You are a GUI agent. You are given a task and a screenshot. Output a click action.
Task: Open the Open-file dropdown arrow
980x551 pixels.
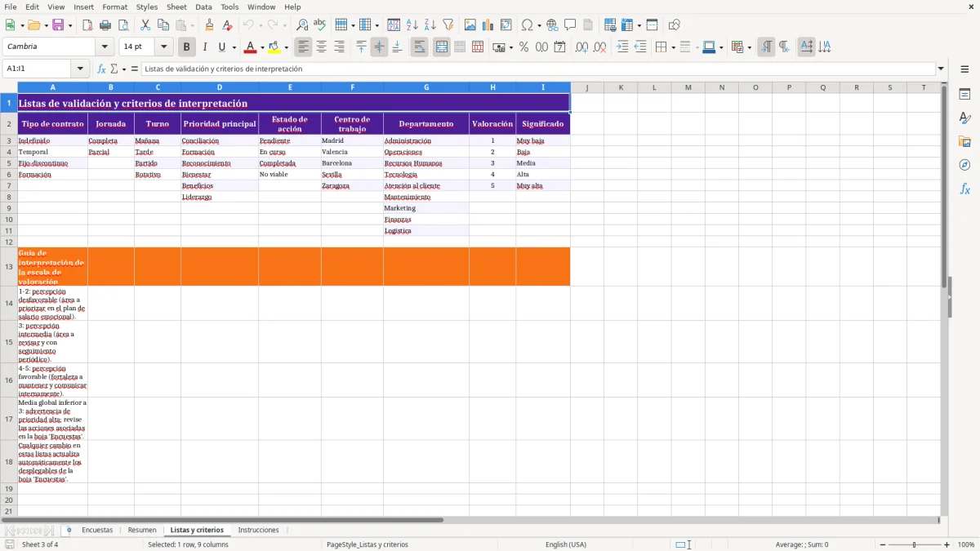pyautogui.click(x=45, y=25)
